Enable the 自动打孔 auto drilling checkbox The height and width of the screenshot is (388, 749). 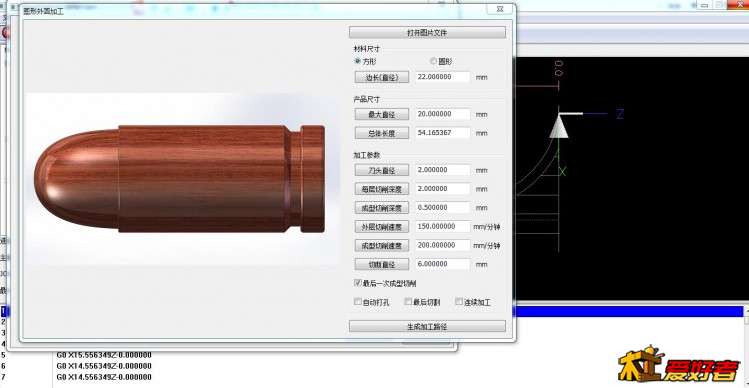click(358, 302)
